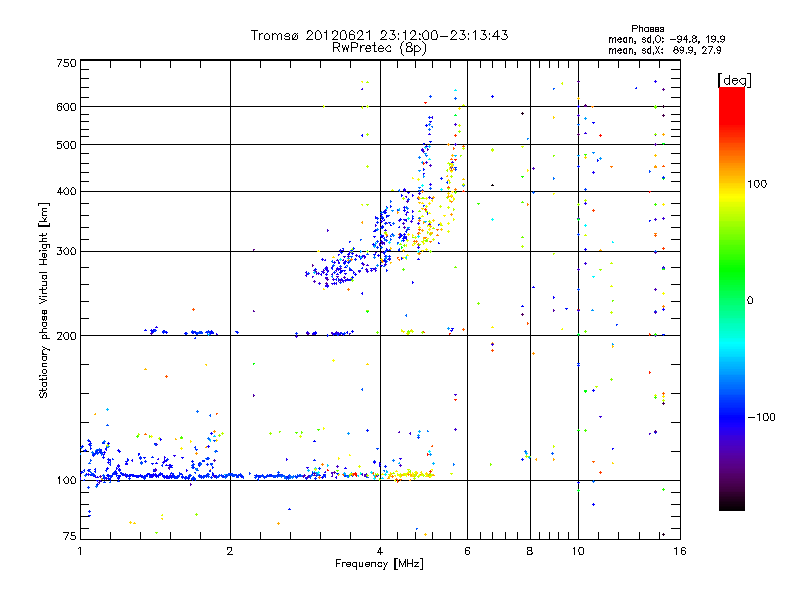Viewport: 800px width, 600px height.
Task: Click the y-axis label 'Stationary phase Virtual Height [km]'
Action: click(x=44, y=300)
